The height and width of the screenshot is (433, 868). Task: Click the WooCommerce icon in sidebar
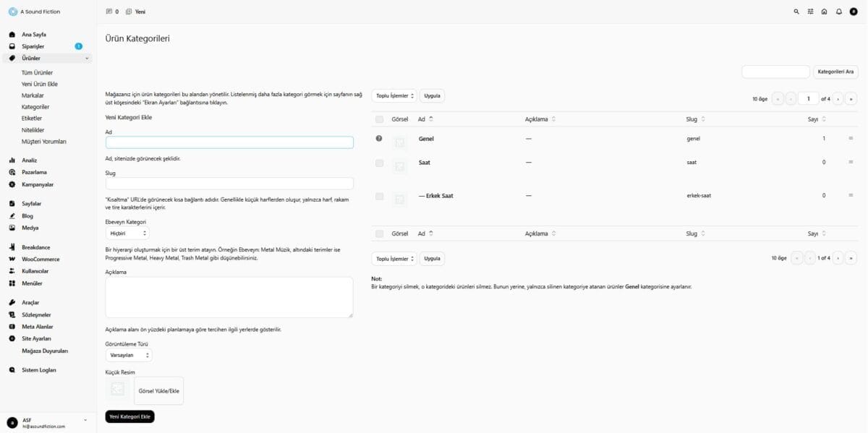click(x=12, y=259)
